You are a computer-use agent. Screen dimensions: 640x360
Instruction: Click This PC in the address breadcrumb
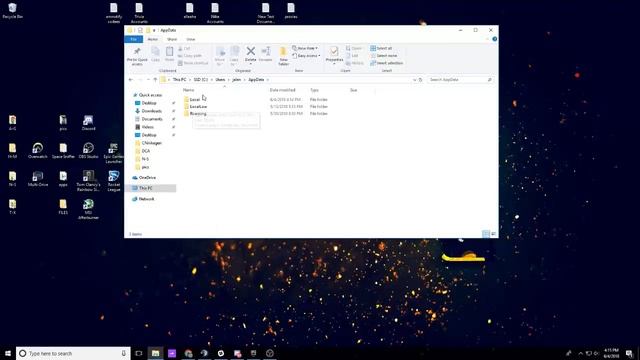click(179, 80)
